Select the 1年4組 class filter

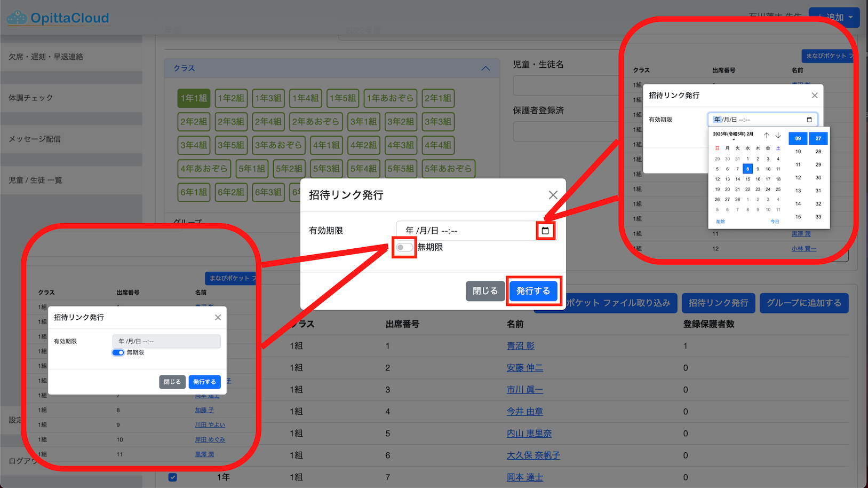click(306, 98)
